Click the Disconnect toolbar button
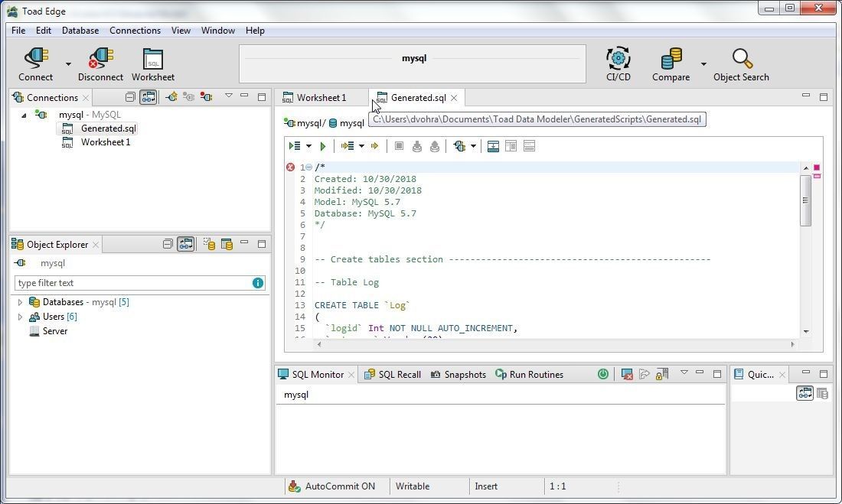This screenshot has height=504, width=842. click(100, 64)
